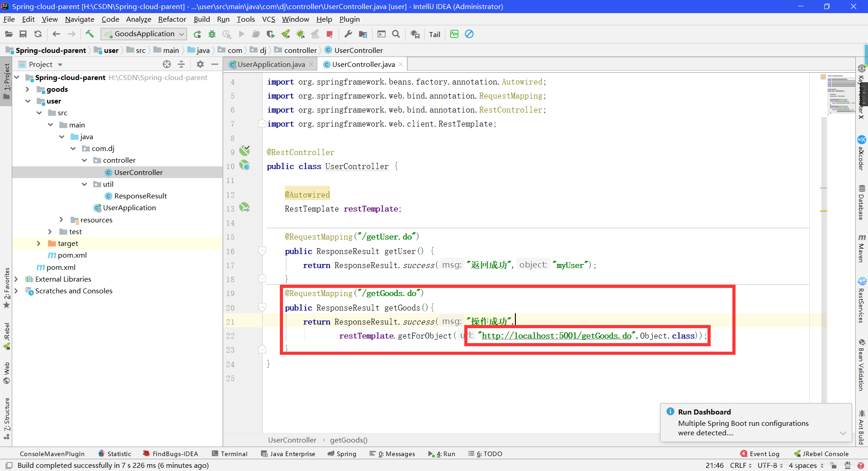Open the Project panel gear settings

200,64
